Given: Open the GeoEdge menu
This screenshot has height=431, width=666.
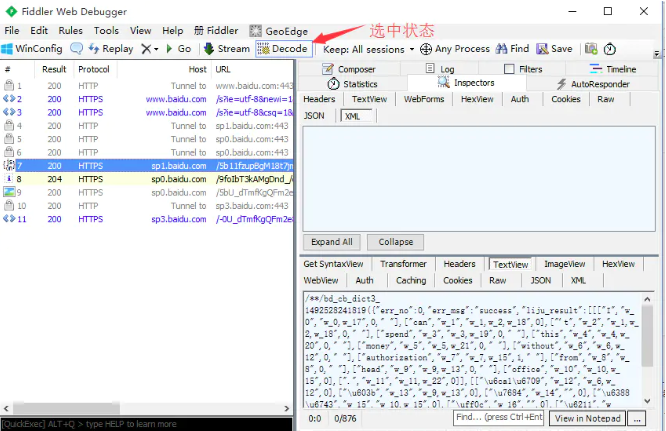Looking at the screenshot, I should [279, 31].
